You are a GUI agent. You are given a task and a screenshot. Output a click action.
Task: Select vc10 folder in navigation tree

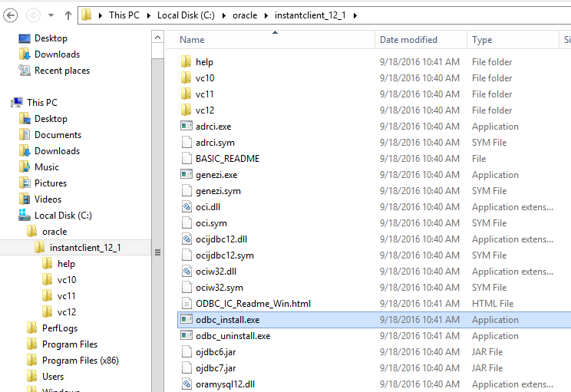click(x=67, y=279)
